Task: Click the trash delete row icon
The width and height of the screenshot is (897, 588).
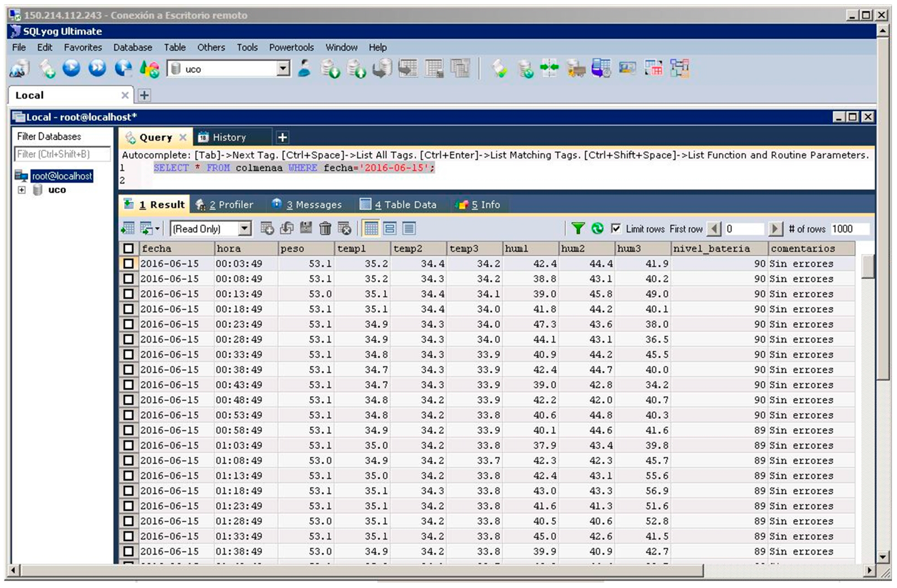Action: point(325,229)
